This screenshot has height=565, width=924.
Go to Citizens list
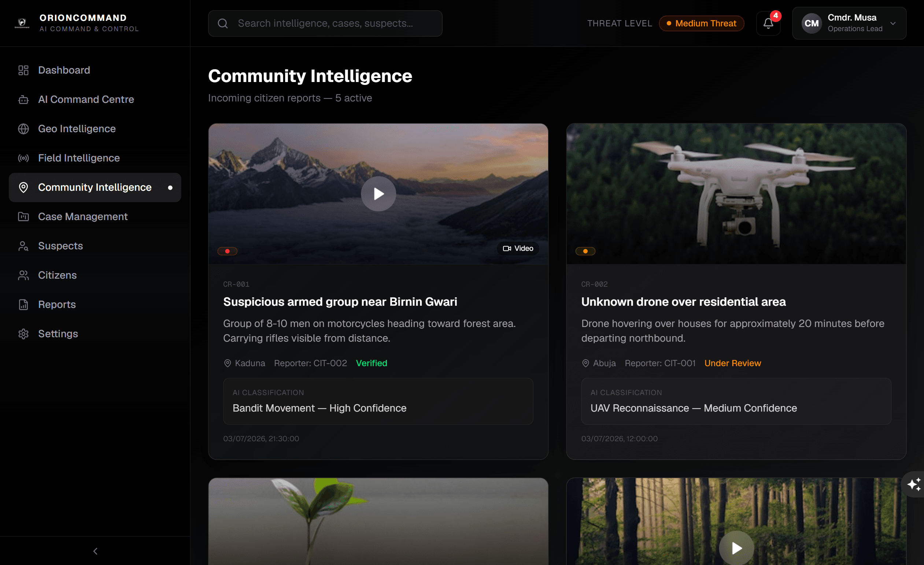click(x=95, y=275)
